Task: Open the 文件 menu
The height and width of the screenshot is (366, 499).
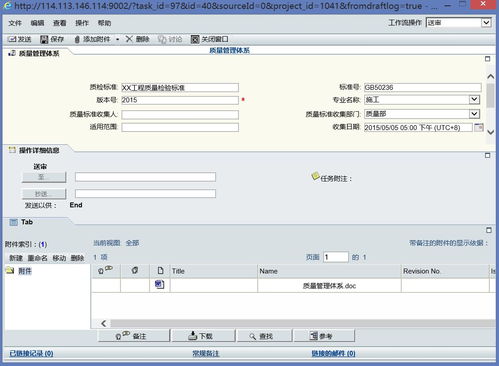Action: pos(15,23)
